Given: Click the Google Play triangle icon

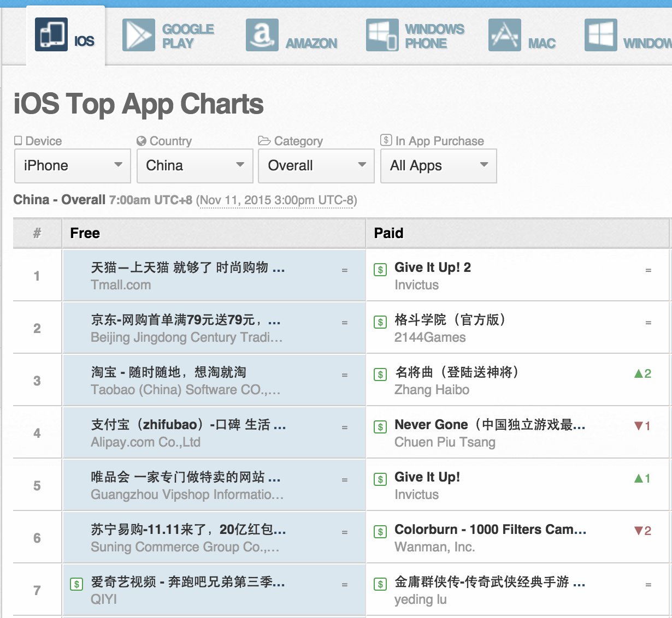Looking at the screenshot, I should point(139,35).
